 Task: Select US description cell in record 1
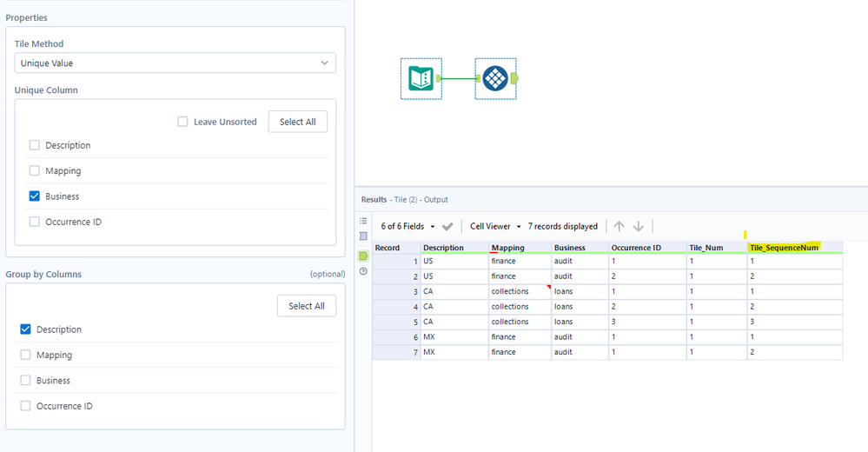point(454,261)
